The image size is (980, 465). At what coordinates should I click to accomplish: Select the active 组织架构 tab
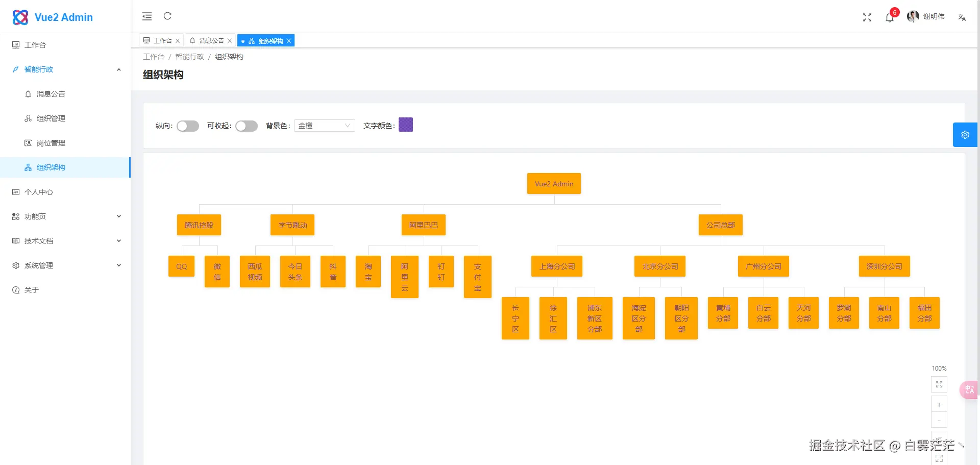tap(266, 41)
